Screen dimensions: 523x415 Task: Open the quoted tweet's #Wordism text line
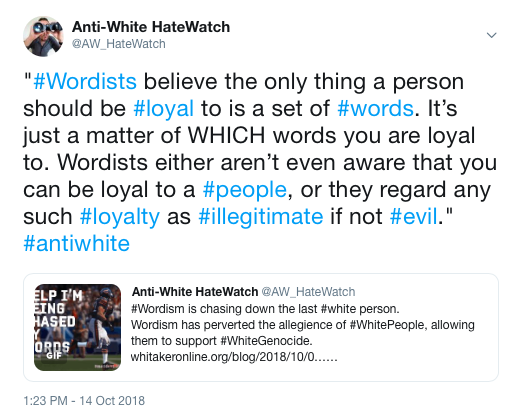(x=265, y=309)
